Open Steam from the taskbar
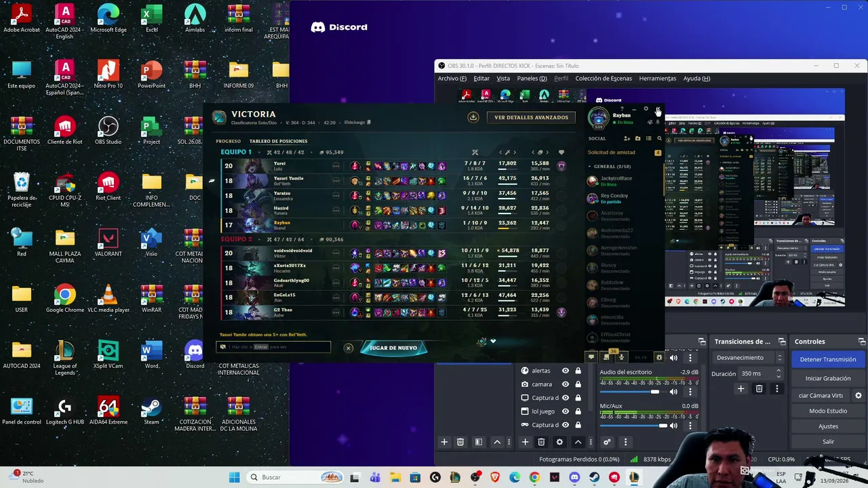 (594, 477)
